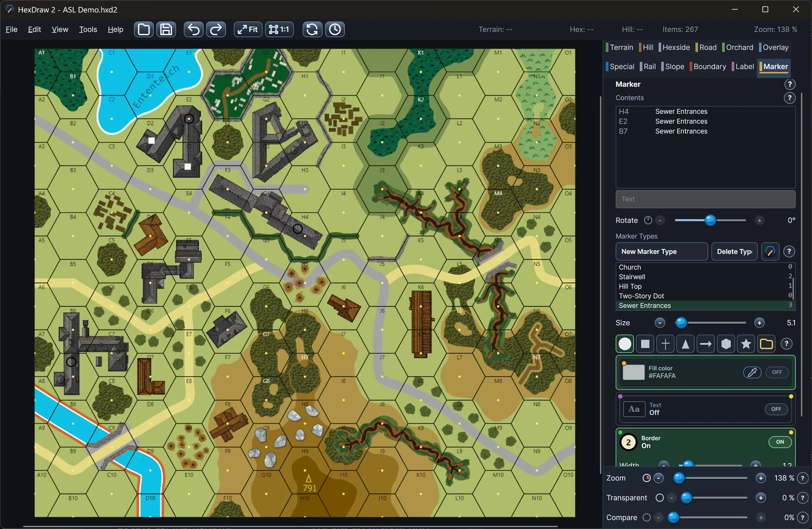Select the triangle marker shape

click(686, 344)
